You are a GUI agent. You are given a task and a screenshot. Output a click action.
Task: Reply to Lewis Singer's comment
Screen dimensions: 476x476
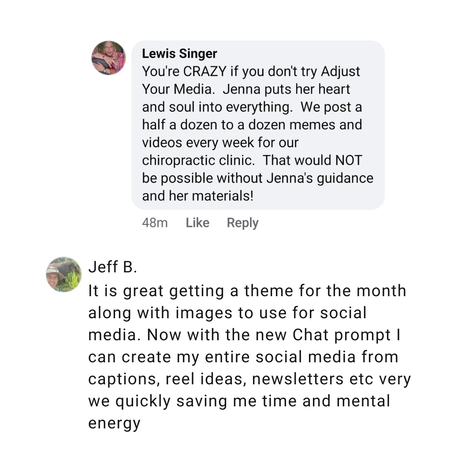point(242,223)
